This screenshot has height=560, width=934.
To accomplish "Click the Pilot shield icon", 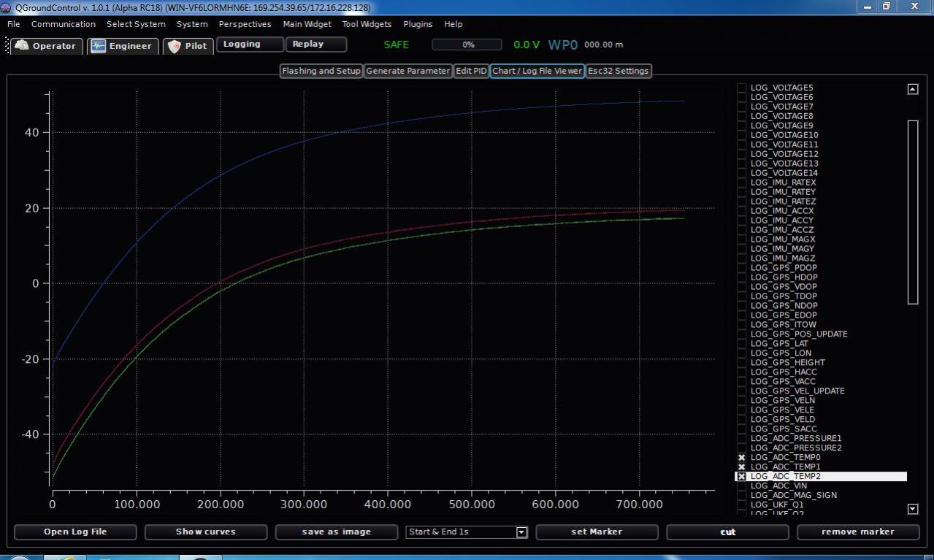I will (174, 46).
